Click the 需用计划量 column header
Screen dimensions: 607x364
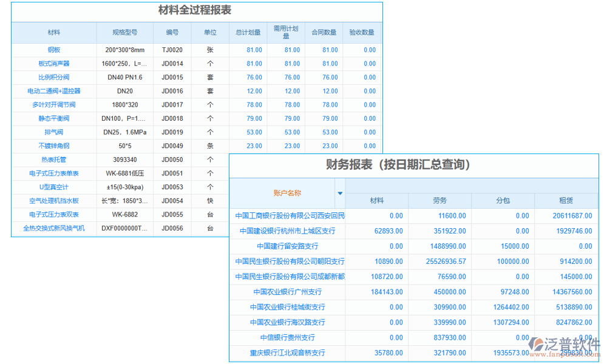pyautogui.click(x=285, y=33)
